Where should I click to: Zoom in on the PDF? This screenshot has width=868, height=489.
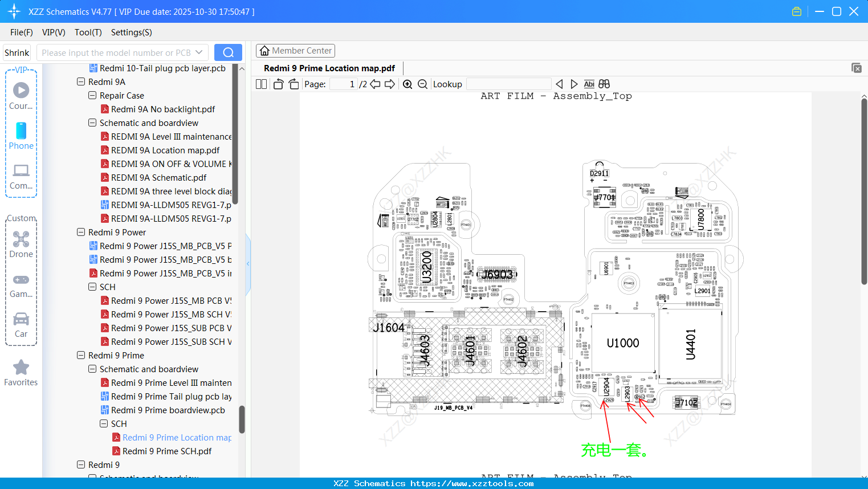click(x=407, y=84)
